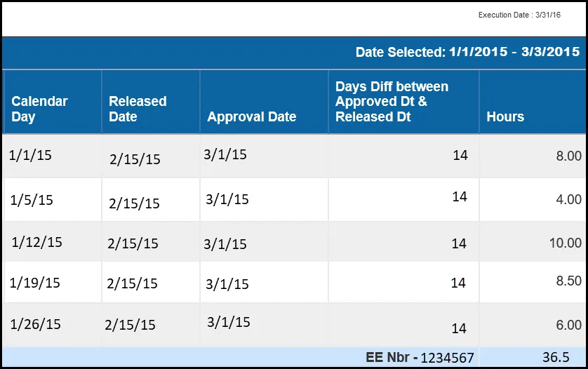The height and width of the screenshot is (369, 588).
Task: Select calendar day 1/1/15 cell
Action: [x=30, y=156]
